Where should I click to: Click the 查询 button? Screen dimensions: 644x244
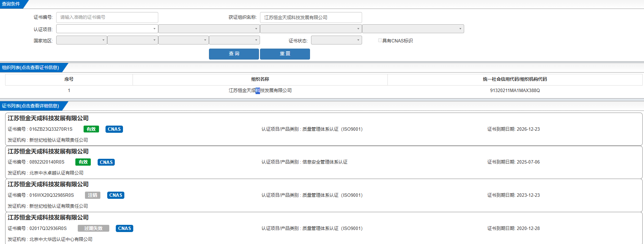[x=234, y=54]
